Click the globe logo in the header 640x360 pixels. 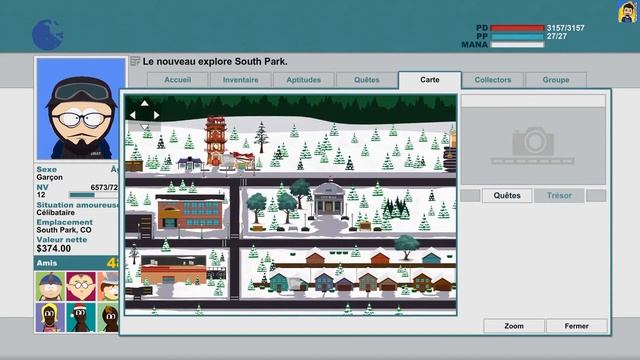47,35
